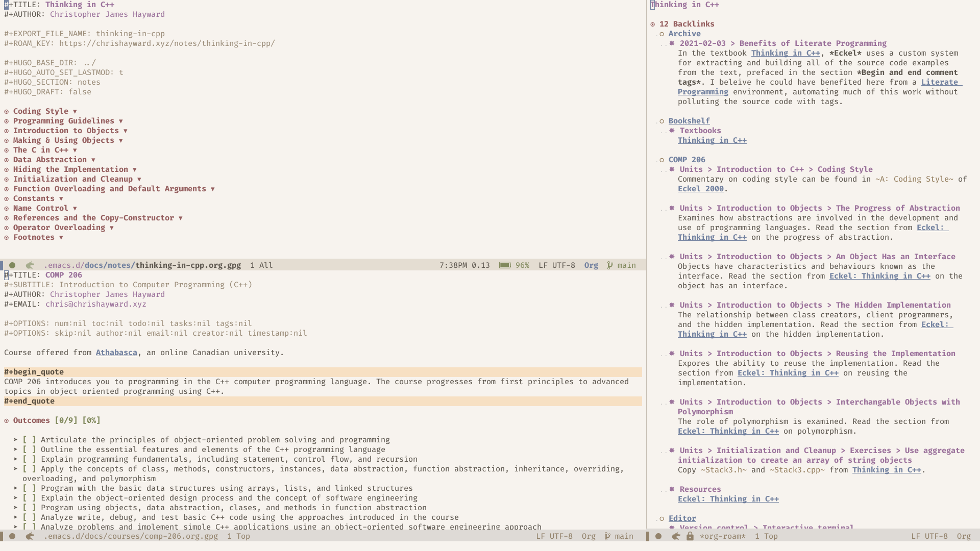The width and height of the screenshot is (980, 551).
Task: Click the 'Athabasca' hyperlink in course description
Action: click(x=116, y=352)
